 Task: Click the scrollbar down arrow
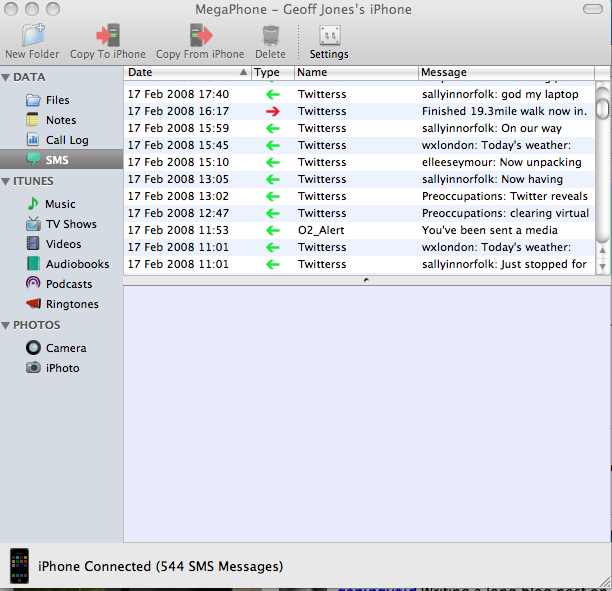[x=603, y=267]
